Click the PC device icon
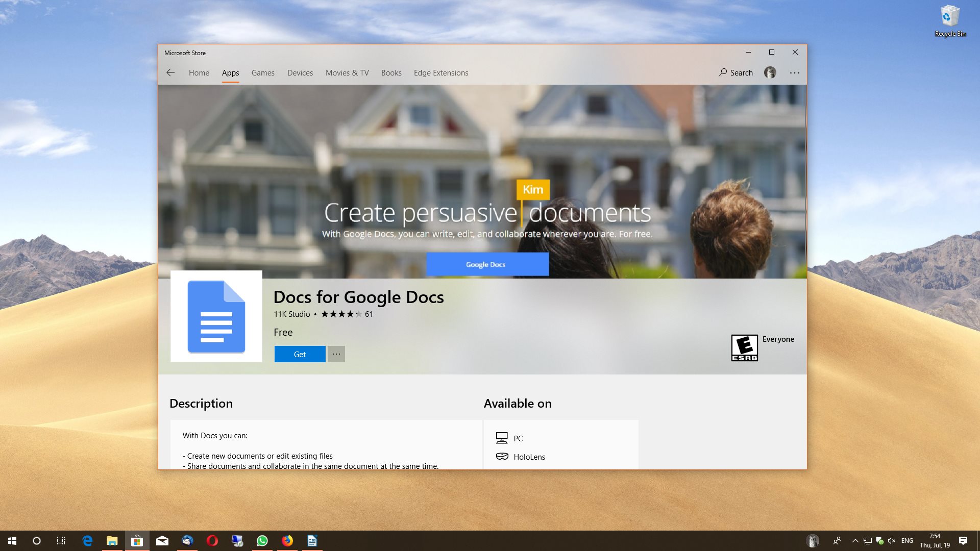Screen dimensions: 980x551 point(502,438)
